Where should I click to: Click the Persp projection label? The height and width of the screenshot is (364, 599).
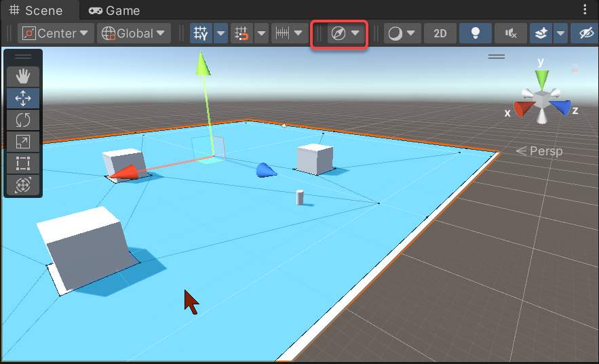click(x=540, y=151)
